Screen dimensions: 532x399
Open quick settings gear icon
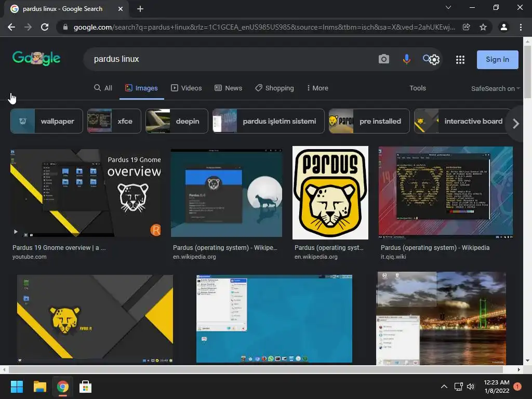click(x=434, y=60)
